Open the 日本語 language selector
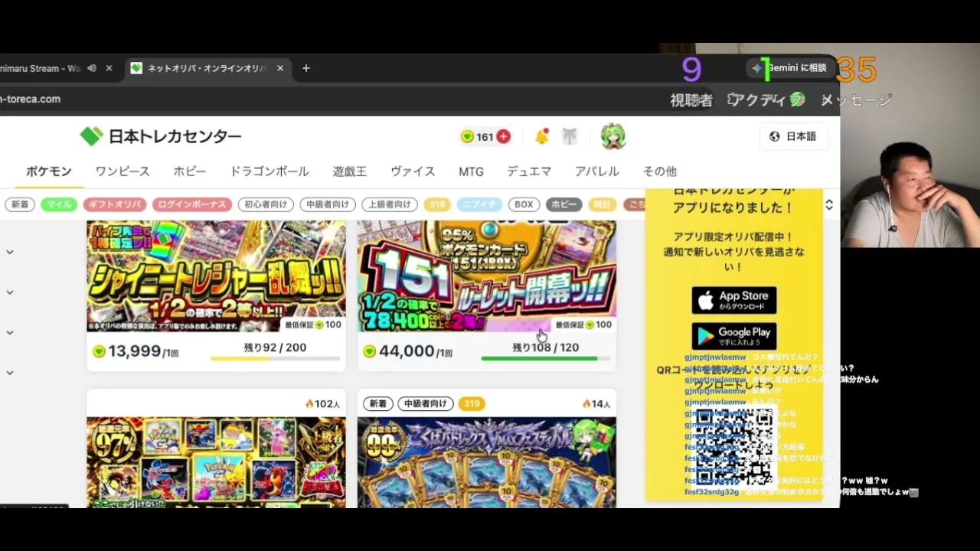980x551 pixels. click(793, 136)
